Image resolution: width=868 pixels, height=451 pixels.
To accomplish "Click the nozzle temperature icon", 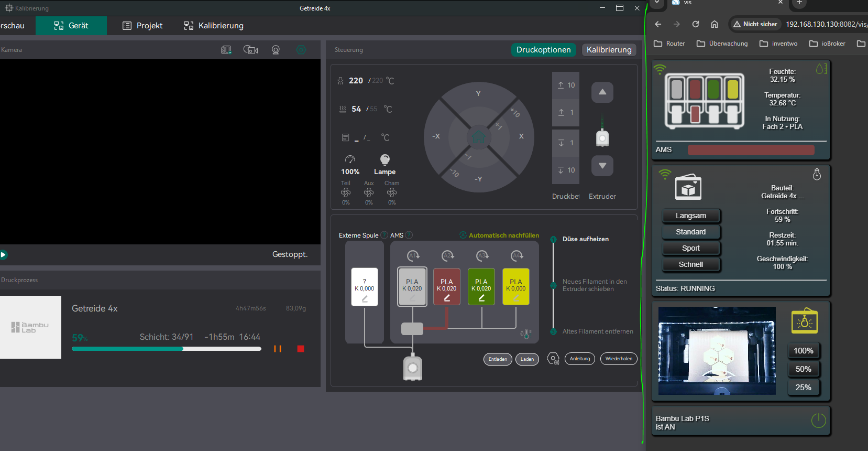I will pos(340,81).
